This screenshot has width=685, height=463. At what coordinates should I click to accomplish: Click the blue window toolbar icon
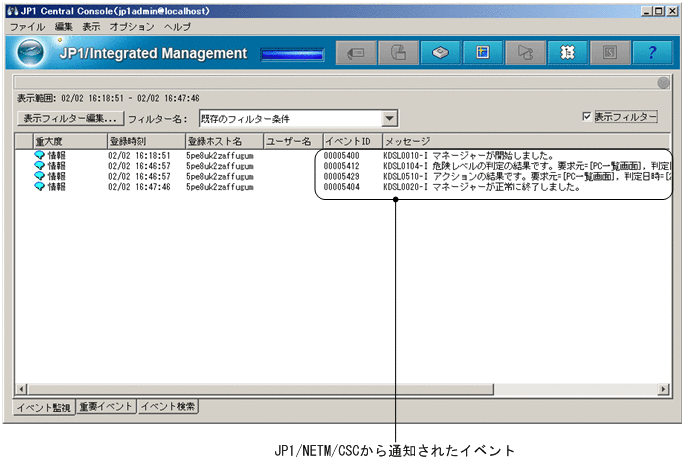[483, 53]
